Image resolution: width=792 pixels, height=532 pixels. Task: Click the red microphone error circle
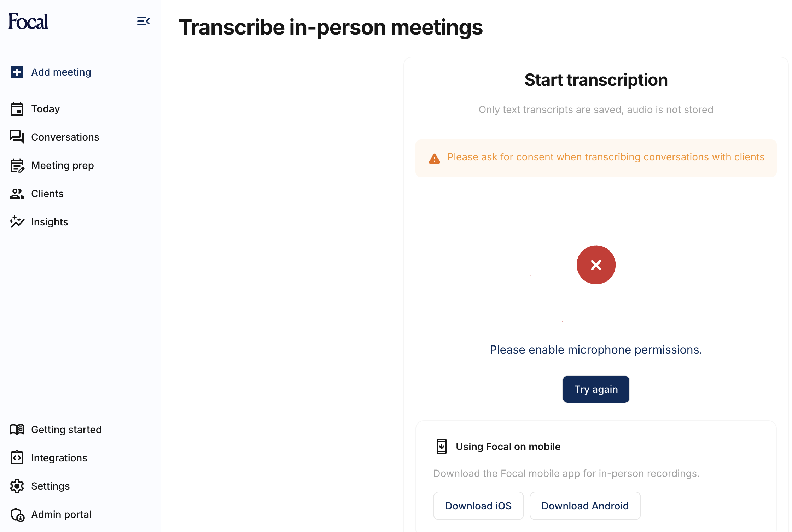(596, 265)
